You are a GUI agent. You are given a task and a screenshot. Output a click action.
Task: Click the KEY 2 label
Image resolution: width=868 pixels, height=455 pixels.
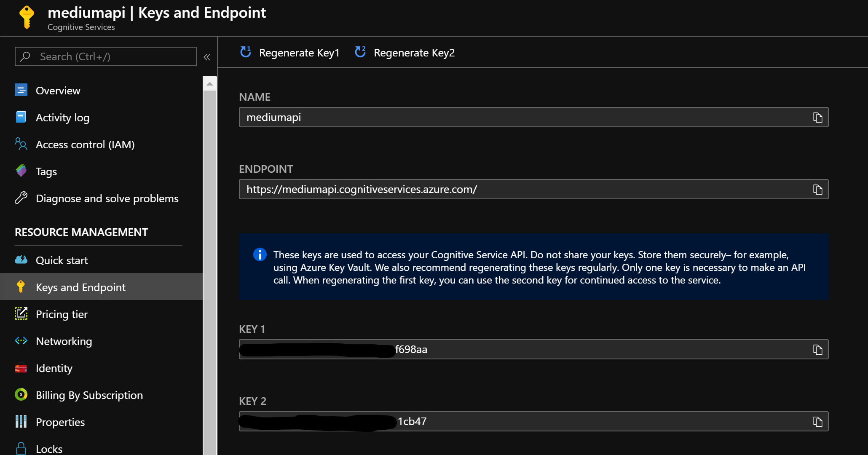tap(252, 401)
